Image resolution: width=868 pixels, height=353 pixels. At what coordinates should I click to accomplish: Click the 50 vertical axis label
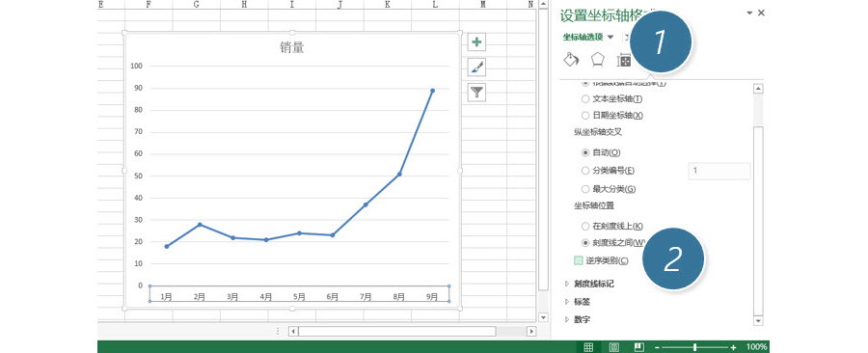(138, 176)
